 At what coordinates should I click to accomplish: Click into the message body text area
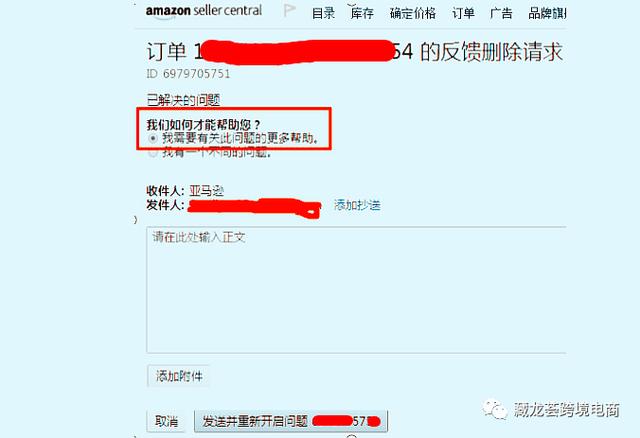point(356,290)
